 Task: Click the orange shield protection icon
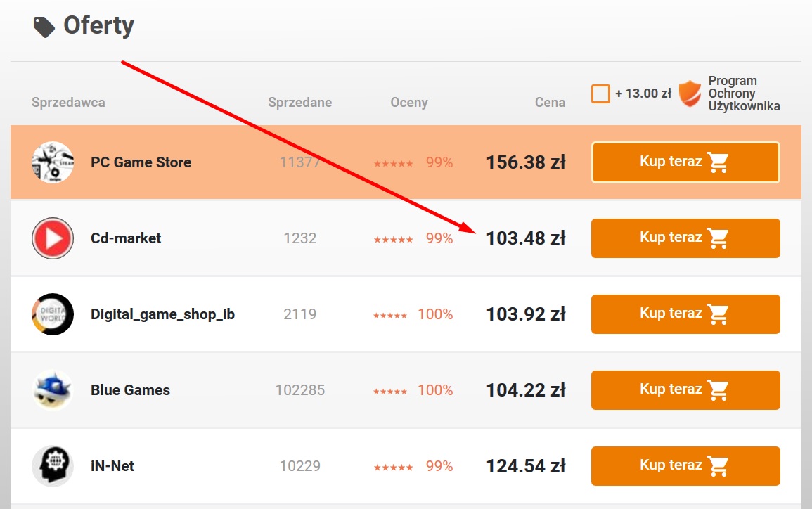point(690,94)
